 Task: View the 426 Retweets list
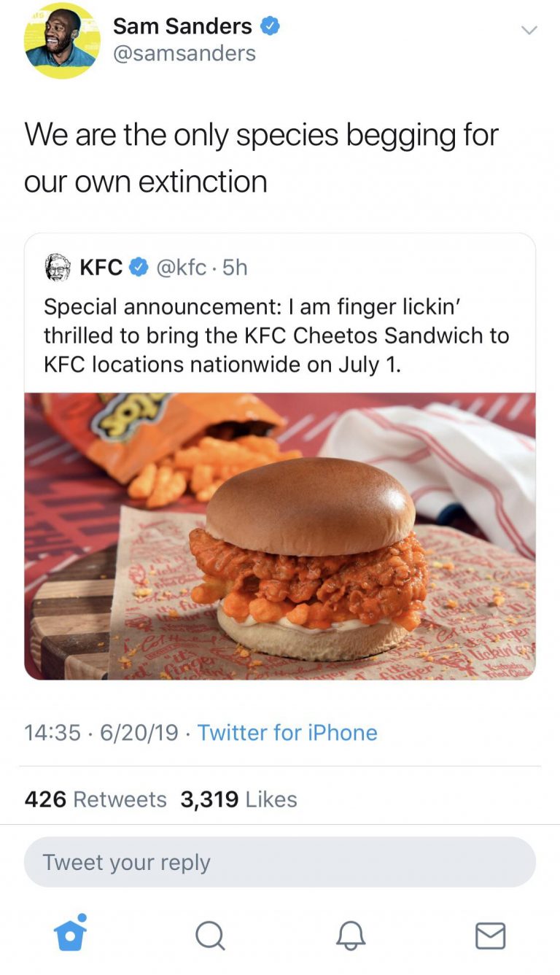pos(96,799)
